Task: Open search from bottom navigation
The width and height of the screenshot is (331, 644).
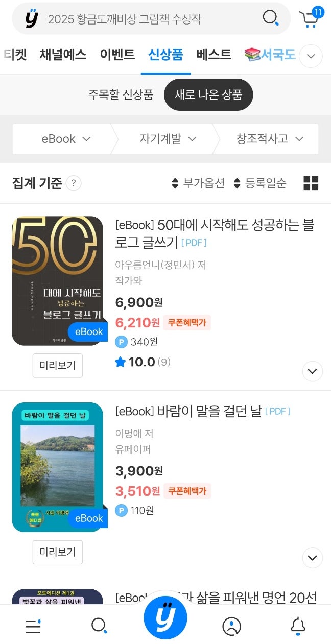Action: tap(99, 626)
